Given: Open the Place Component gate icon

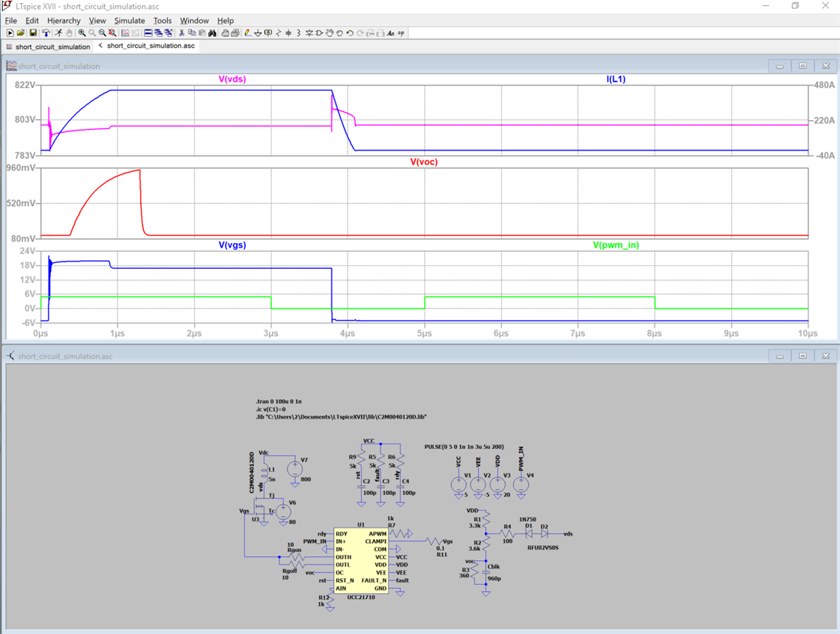Looking at the screenshot, I should (319, 33).
